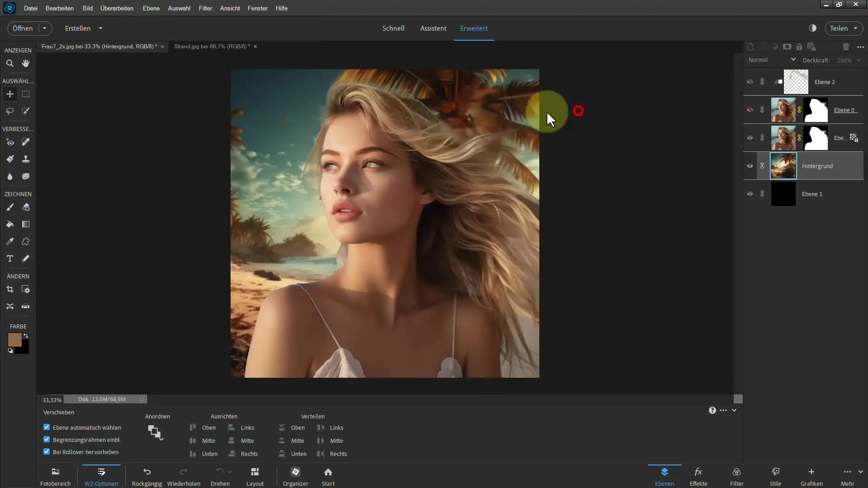Select the Type text tool

(x=10, y=258)
